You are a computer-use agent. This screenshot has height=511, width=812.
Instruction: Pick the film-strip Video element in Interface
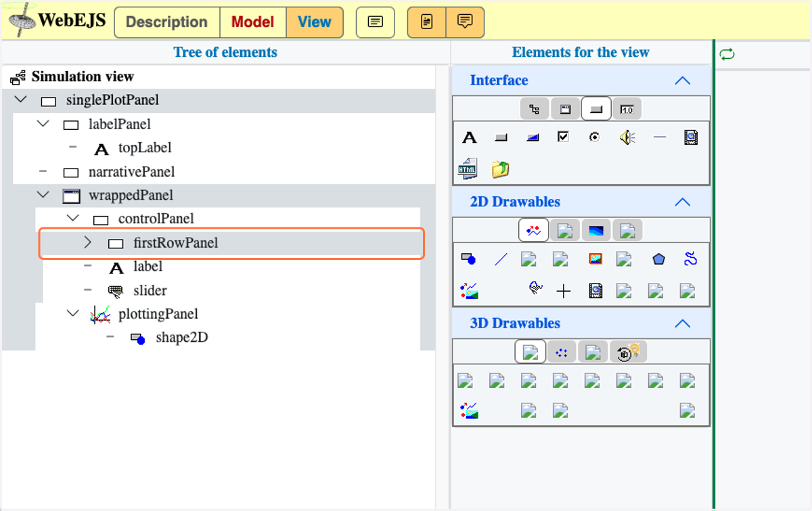(x=690, y=137)
